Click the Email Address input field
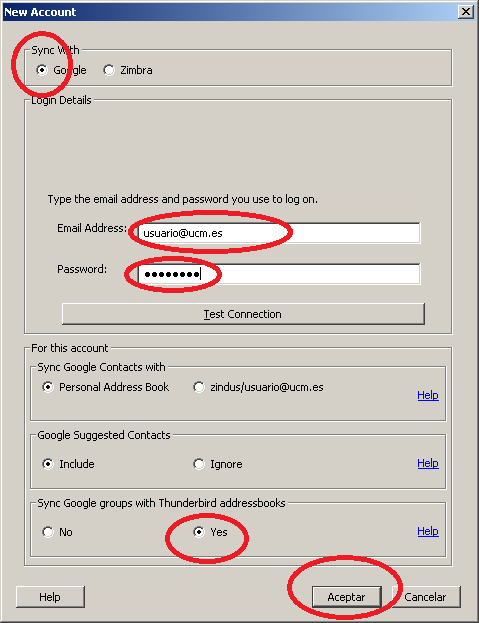 click(278, 233)
